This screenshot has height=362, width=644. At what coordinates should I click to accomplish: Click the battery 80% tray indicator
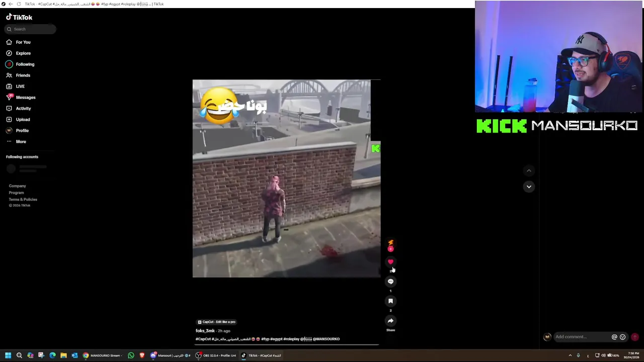click(613, 355)
